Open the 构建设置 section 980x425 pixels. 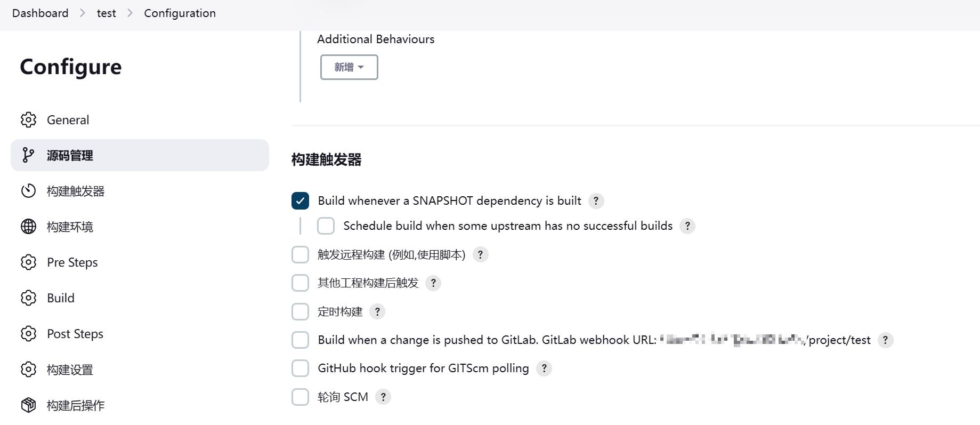70,369
